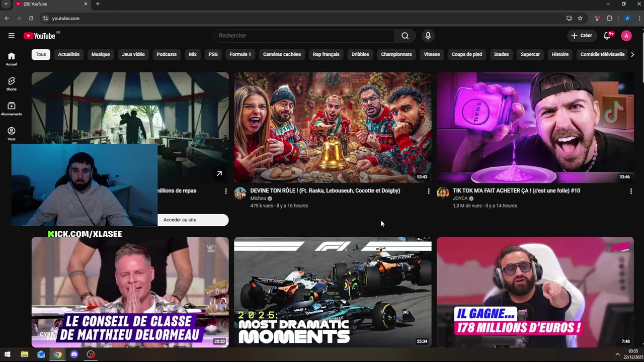Screen dimensions: 644x362
Task: Open the account avatar menu on YouTube
Action: pyautogui.click(x=626, y=36)
